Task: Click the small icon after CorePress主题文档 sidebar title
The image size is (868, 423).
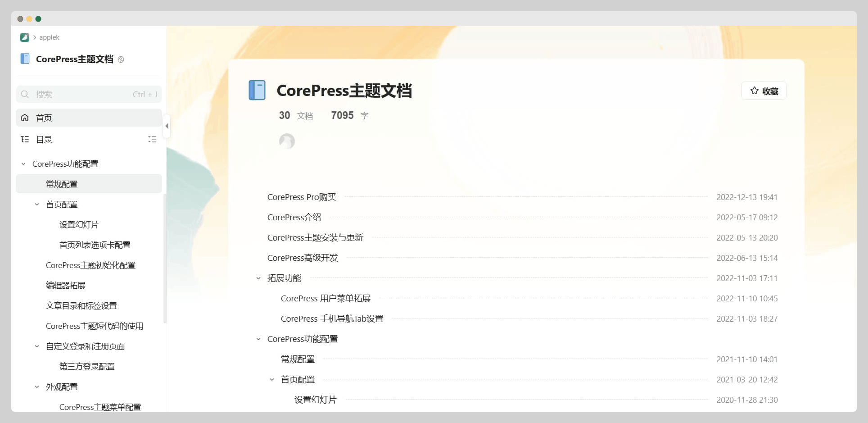Action: tap(121, 59)
